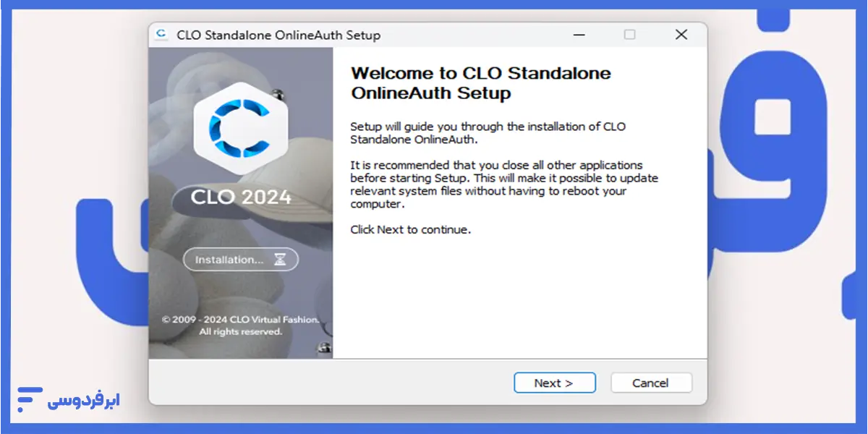The width and height of the screenshot is (868, 434).
Task: Click the CLO icon in title bar
Action: coord(162,35)
